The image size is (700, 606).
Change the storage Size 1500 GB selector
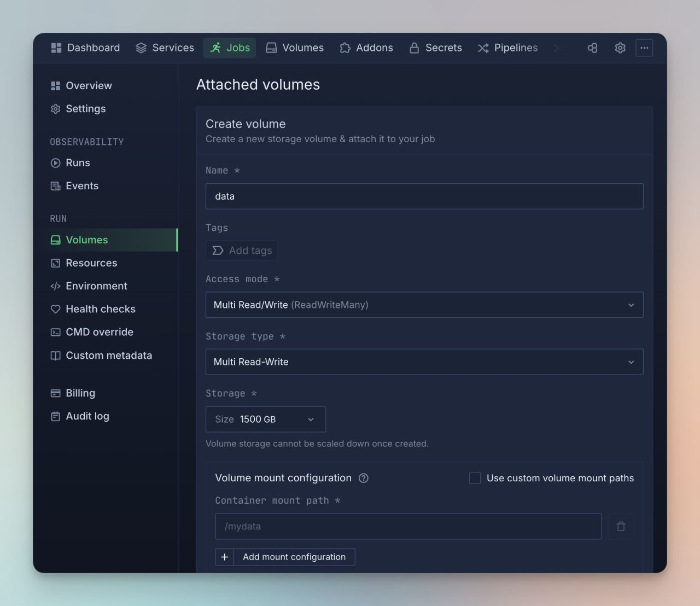click(x=265, y=419)
